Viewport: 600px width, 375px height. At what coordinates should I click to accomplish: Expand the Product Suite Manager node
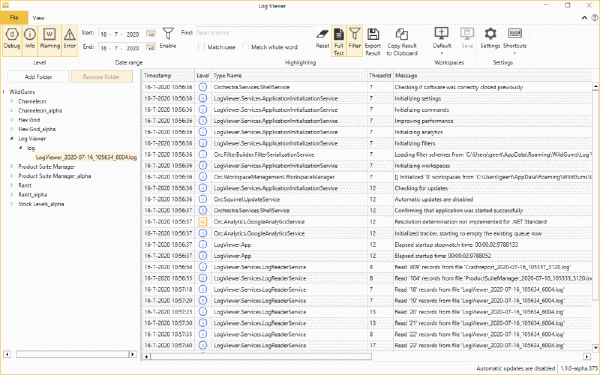point(12,166)
